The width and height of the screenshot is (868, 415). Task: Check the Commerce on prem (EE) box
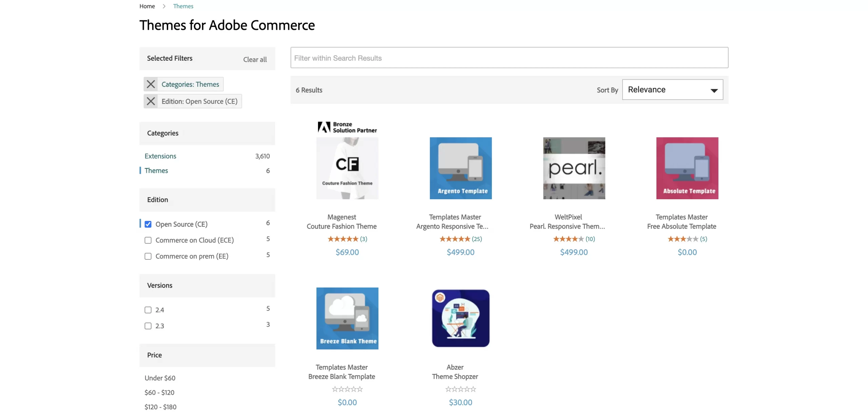[148, 256]
